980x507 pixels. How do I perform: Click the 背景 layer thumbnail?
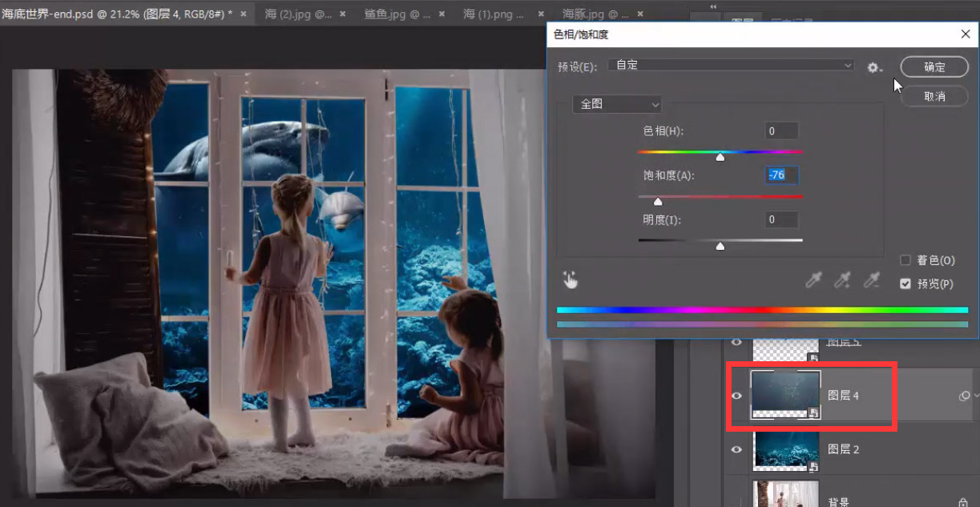coord(785,494)
